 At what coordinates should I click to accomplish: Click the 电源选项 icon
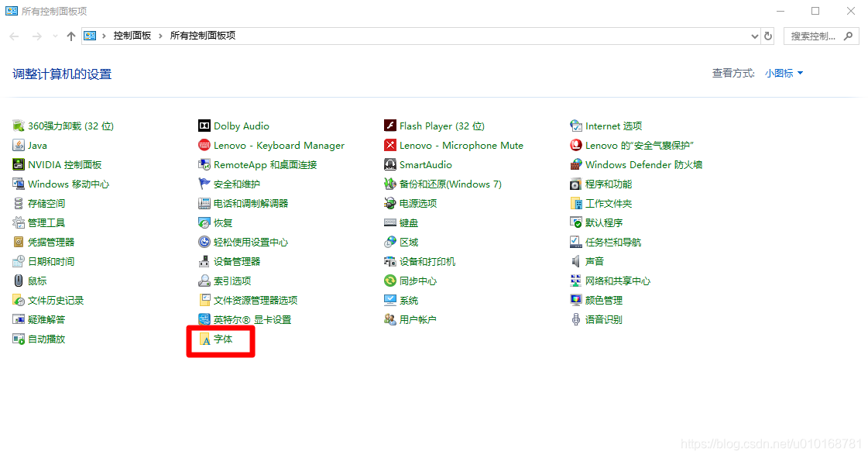[x=390, y=203]
